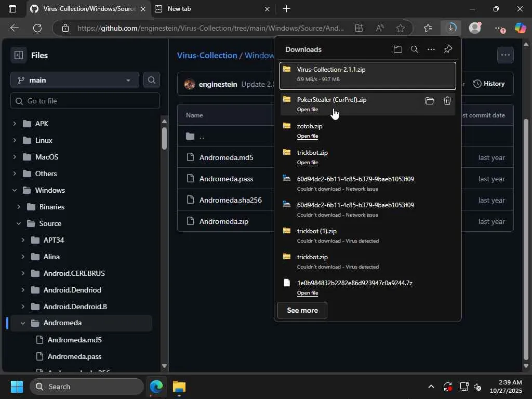Image resolution: width=532 pixels, height=399 pixels.
Task: Open Andromeda.sha256 in file list
Action: (230, 200)
